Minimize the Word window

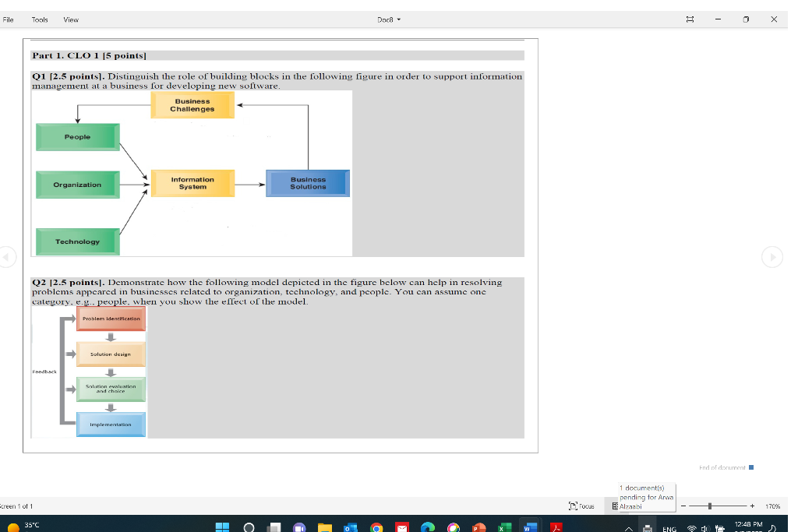(x=718, y=19)
